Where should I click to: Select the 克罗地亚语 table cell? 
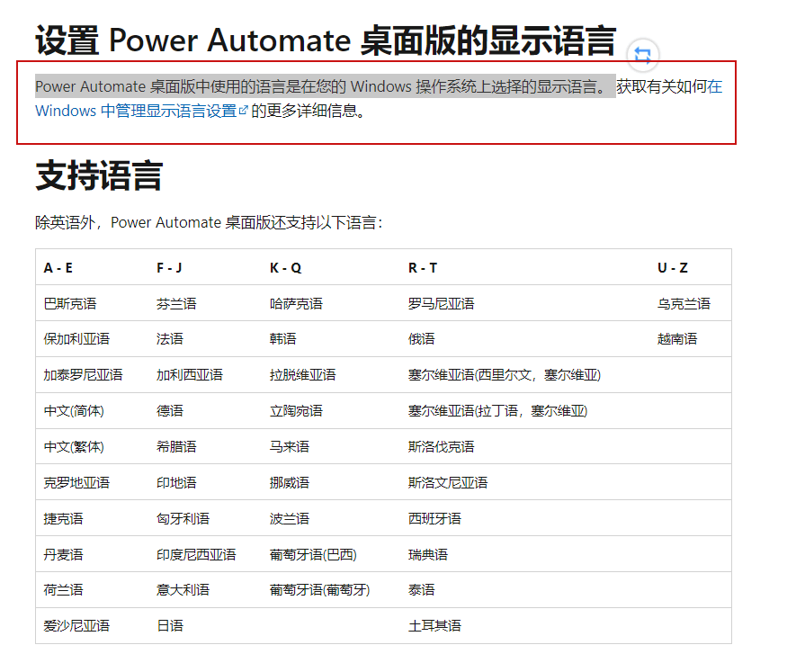76,482
